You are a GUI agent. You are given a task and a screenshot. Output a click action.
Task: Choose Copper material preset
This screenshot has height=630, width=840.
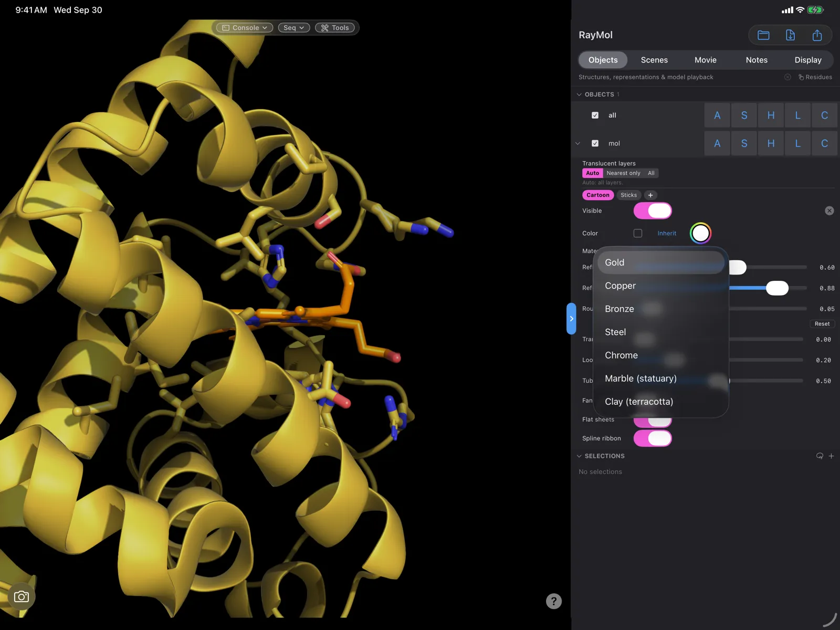tap(661, 286)
